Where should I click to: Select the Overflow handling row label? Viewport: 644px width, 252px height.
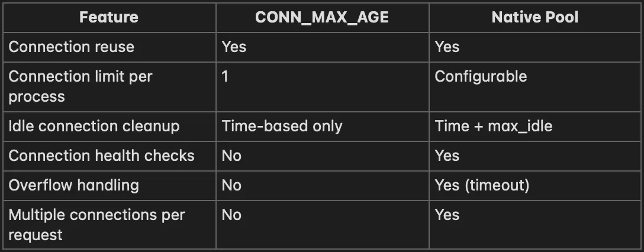point(74,185)
